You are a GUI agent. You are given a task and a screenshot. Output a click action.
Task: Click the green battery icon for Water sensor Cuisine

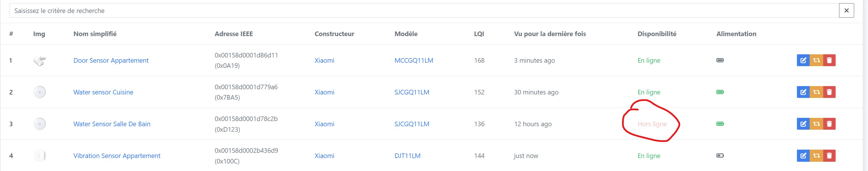coord(720,92)
